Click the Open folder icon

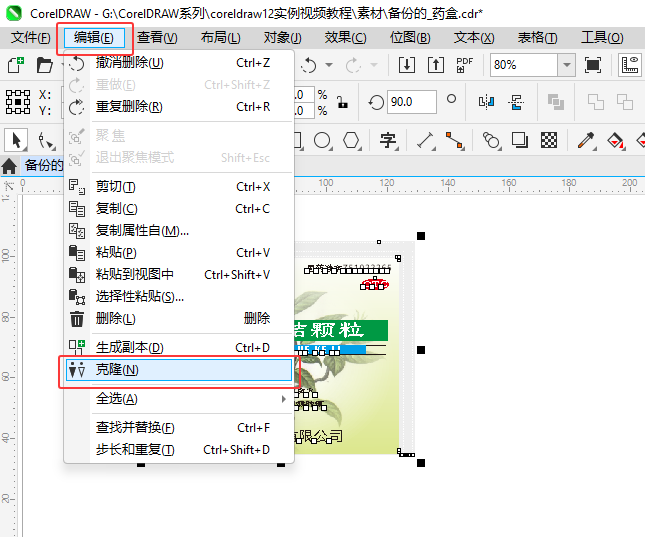click(44, 65)
